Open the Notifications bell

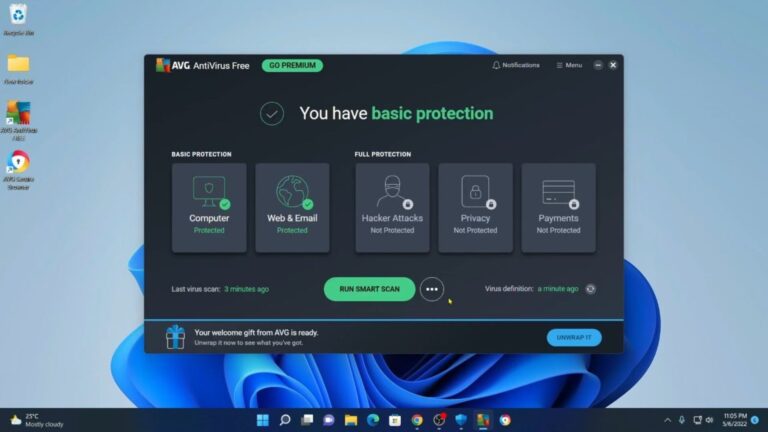(516, 65)
